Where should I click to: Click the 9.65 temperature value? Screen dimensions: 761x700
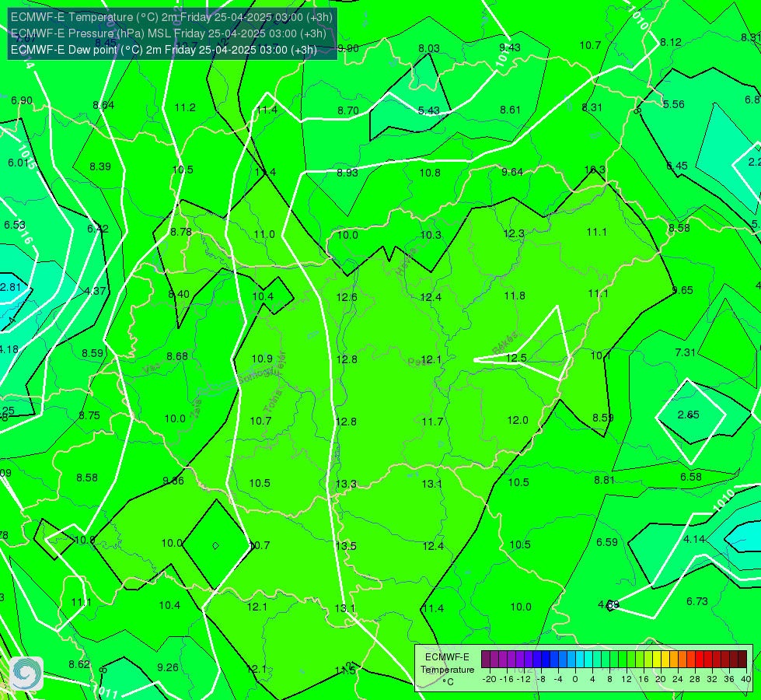[682, 290]
